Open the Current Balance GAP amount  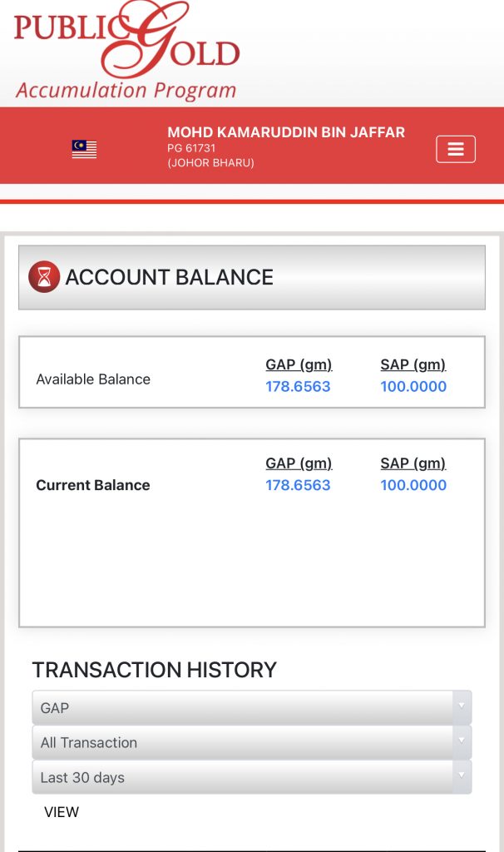coord(298,485)
